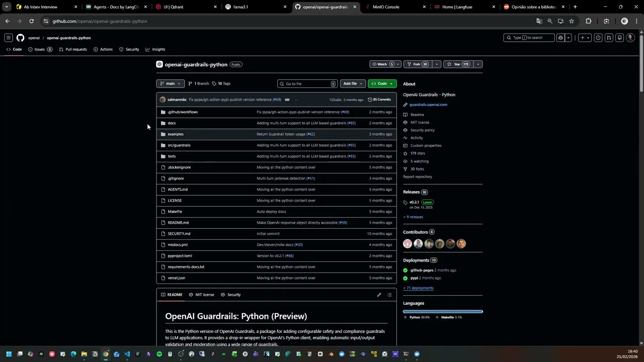Star the repository
644x362 pixels.
click(458, 64)
